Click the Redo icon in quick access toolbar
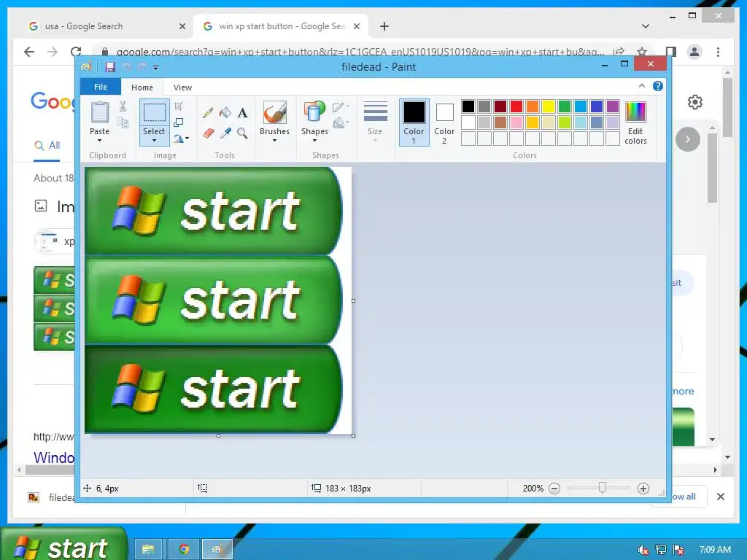Viewport: 747px width, 560px height. tap(142, 67)
